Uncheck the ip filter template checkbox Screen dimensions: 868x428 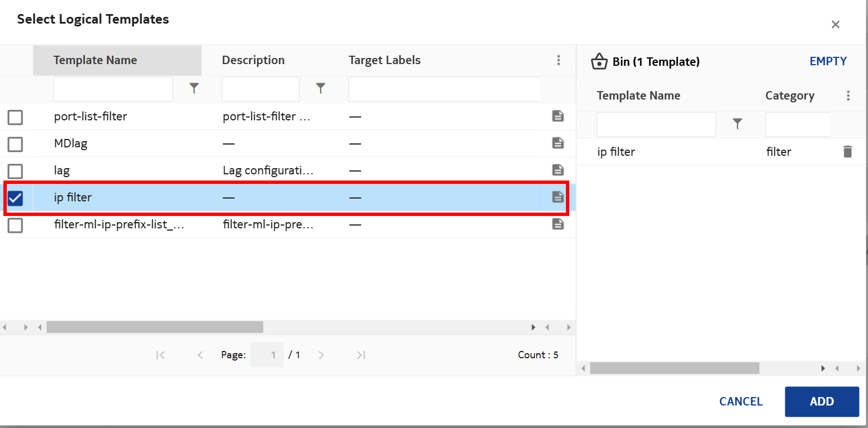click(x=15, y=198)
